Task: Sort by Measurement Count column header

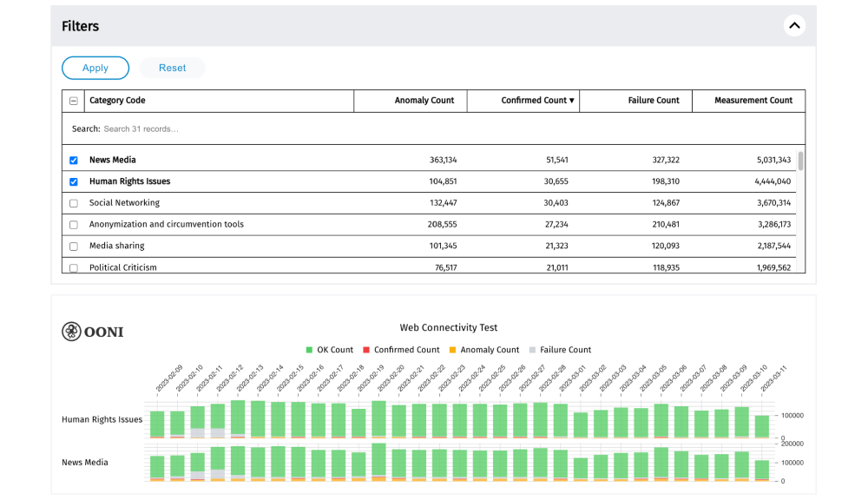Action: [753, 101]
